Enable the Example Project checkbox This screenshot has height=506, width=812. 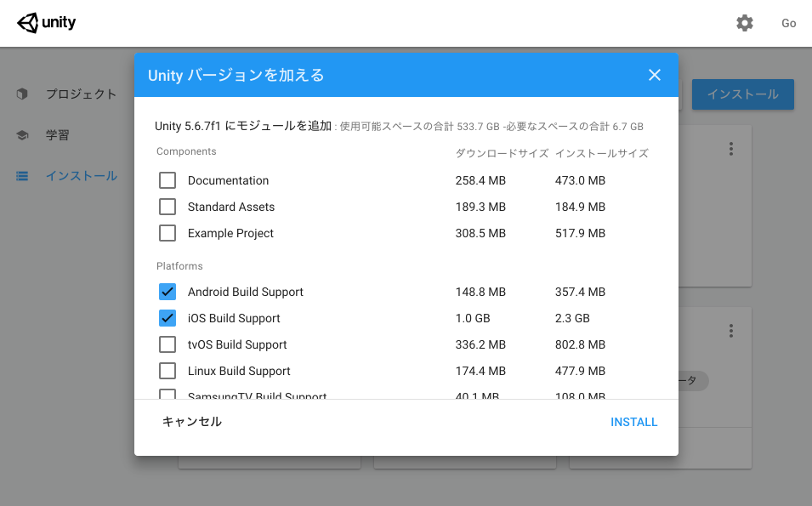168,233
